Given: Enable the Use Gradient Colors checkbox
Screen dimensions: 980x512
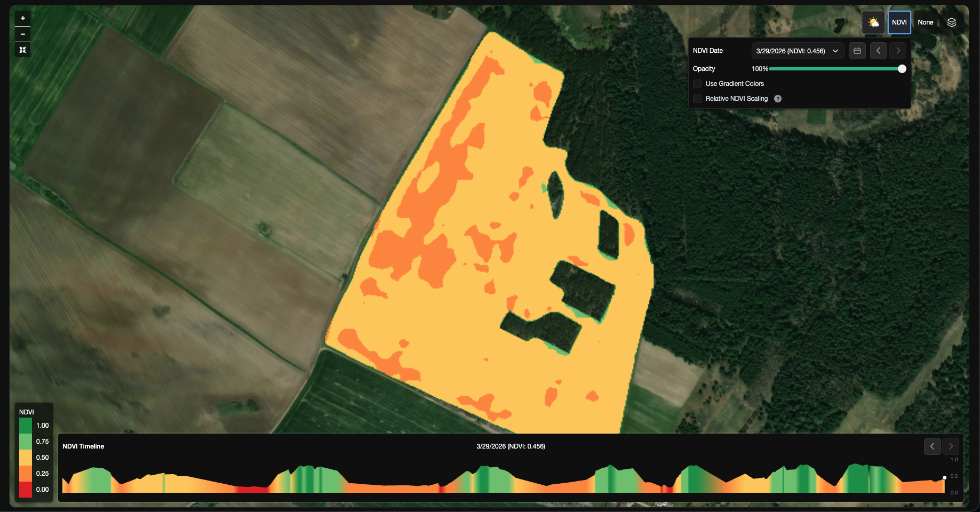Looking at the screenshot, I should (697, 84).
